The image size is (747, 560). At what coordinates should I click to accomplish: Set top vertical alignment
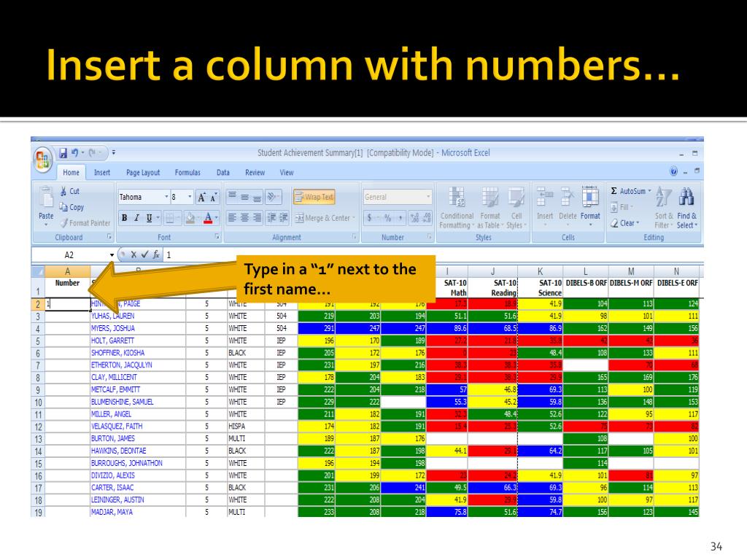pos(232,196)
